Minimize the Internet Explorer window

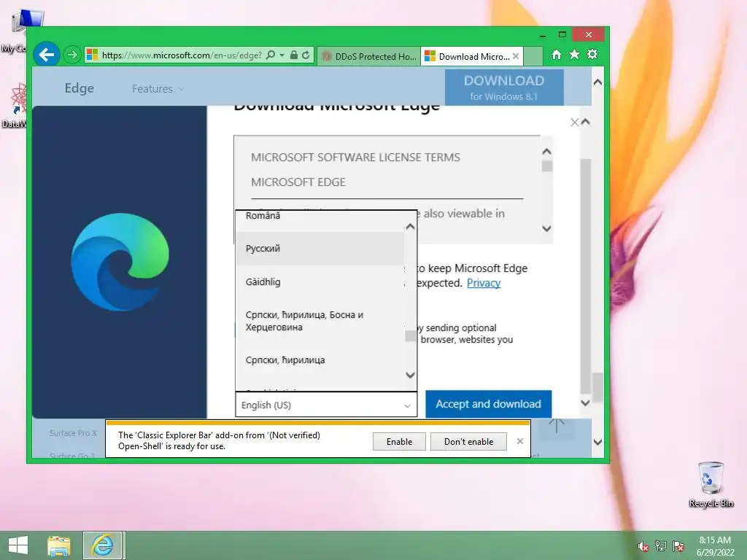click(x=543, y=35)
